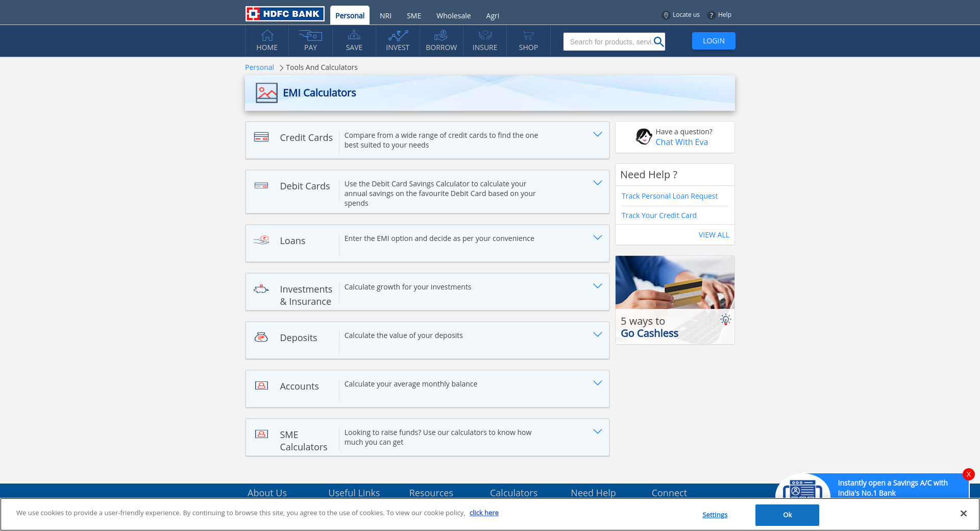Screen dimensions: 980x531
Task: Switch to the NRI tab
Action: click(385, 16)
